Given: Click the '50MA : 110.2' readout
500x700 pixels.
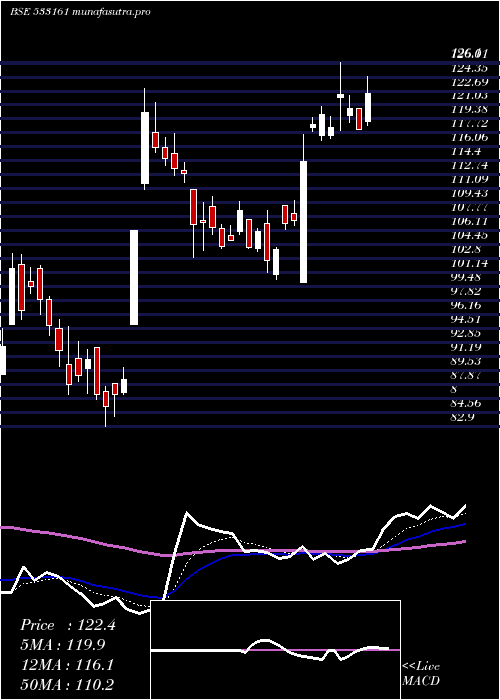Looking at the screenshot, I should [67, 684].
